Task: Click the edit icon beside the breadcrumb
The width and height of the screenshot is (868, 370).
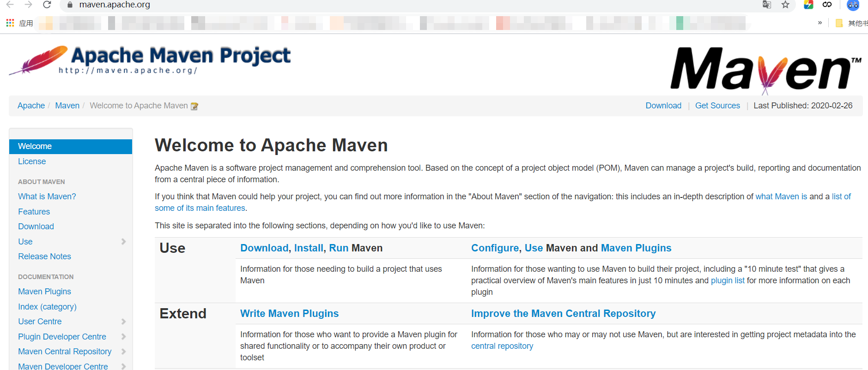Action: pos(194,106)
